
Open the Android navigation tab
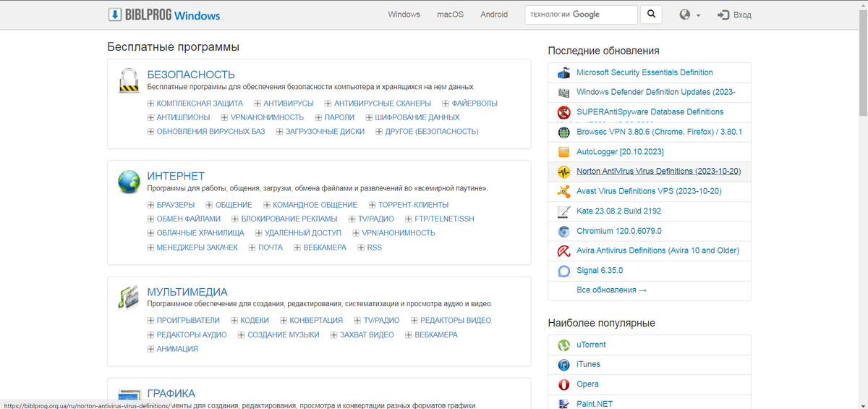(494, 14)
